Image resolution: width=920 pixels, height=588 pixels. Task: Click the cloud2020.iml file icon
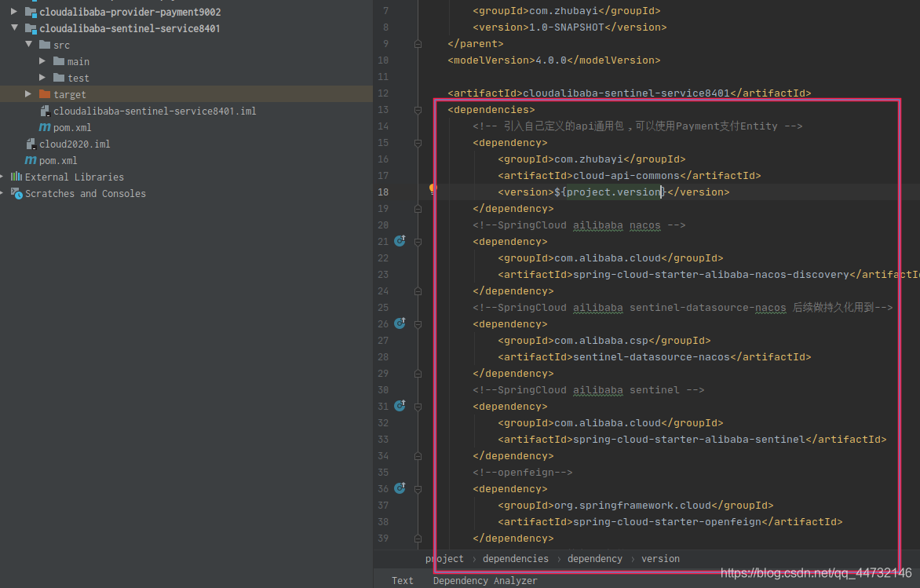click(x=31, y=144)
